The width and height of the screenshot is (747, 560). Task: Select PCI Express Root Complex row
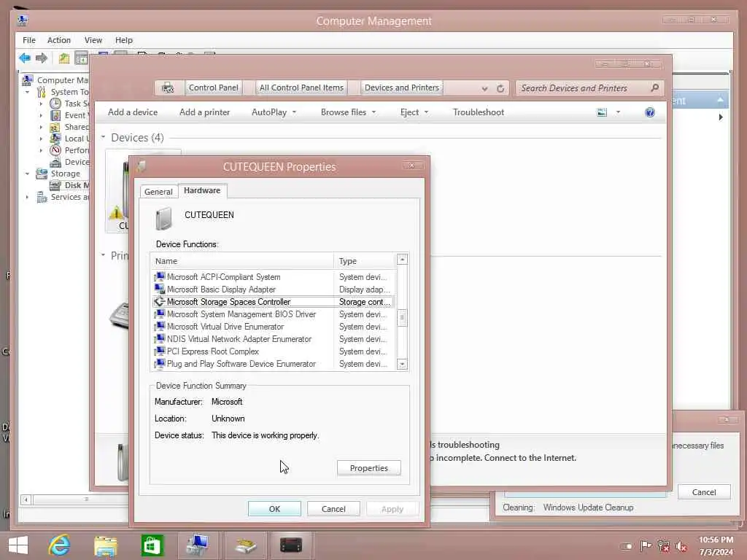pos(273,351)
